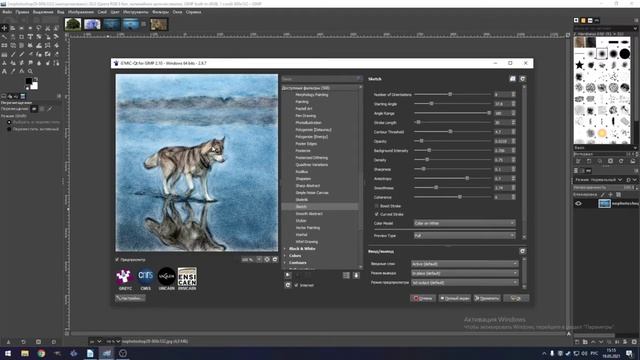Screen dimensions: 640x360
Task: Click the copy command icon beside Sketch title
Action: [513, 79]
